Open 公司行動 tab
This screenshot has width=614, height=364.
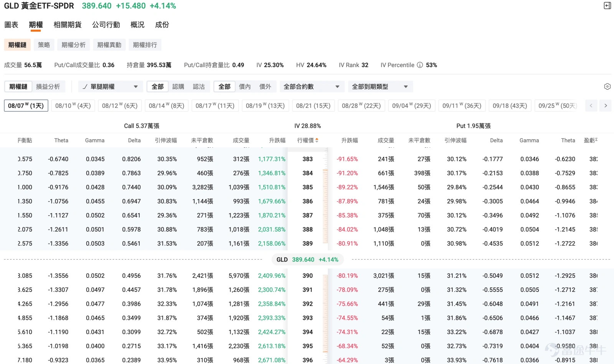coord(106,25)
